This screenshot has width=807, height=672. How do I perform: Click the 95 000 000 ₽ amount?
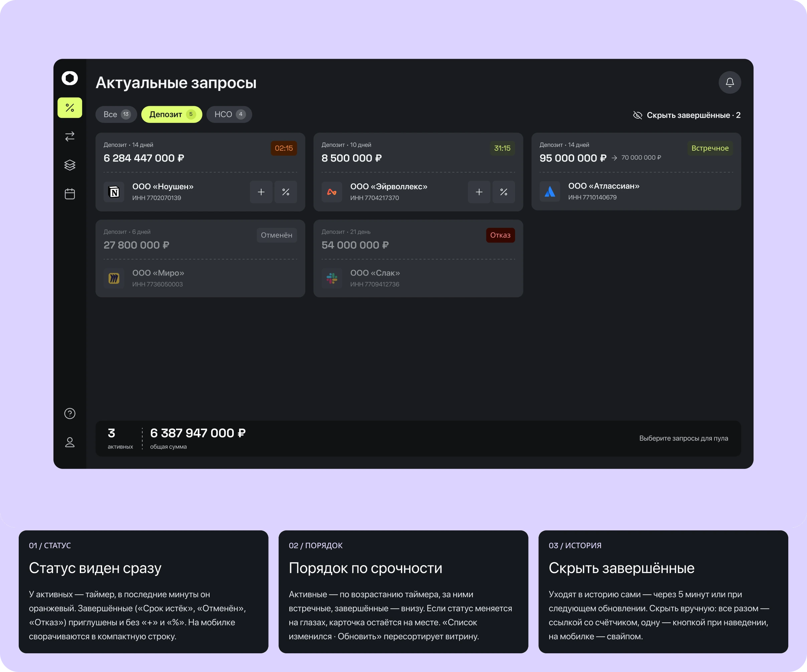tap(573, 158)
